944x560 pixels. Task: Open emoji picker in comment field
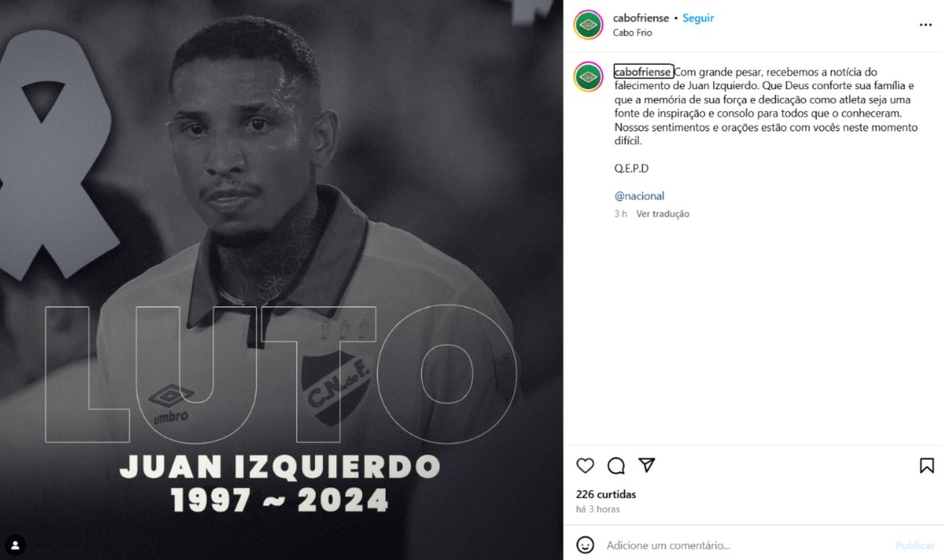point(585,545)
